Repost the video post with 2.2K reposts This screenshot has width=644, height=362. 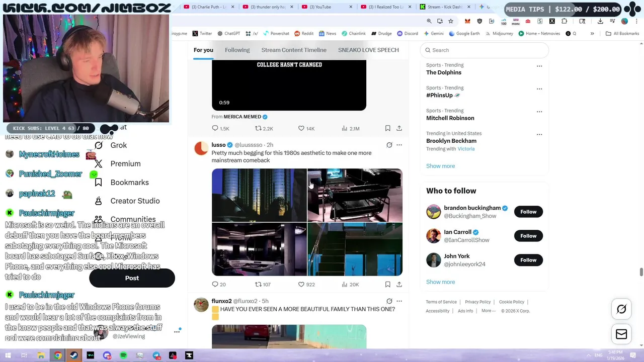coord(264,129)
